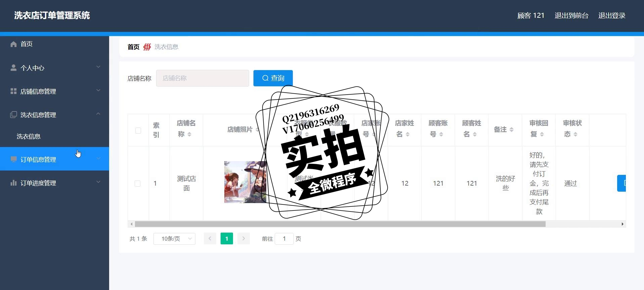Open 店铺信息管理 sidebar menu

(54, 91)
